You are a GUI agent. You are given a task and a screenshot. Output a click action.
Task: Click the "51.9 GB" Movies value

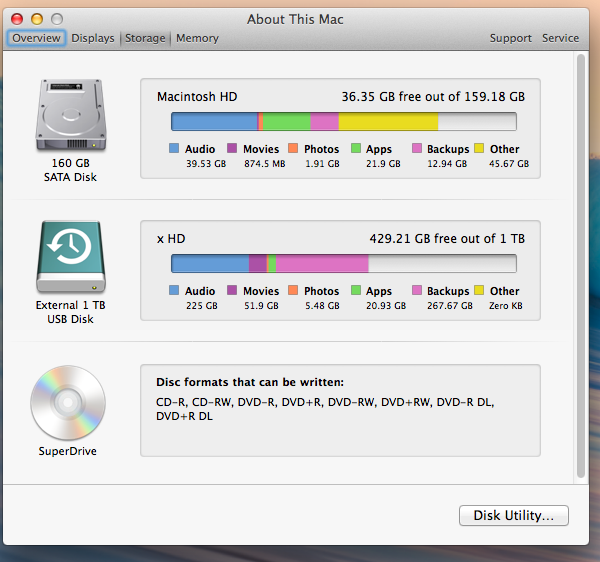pos(261,306)
